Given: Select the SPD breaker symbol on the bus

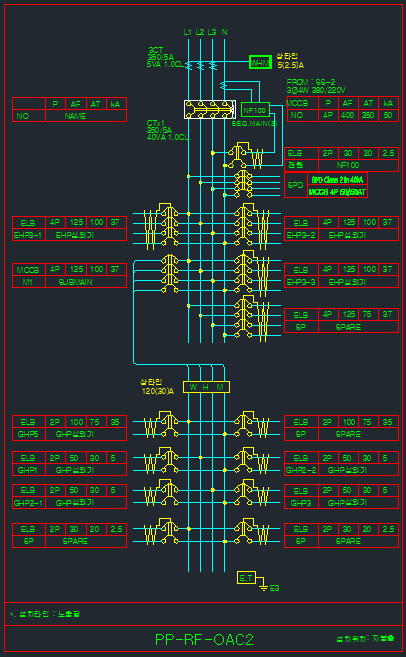Looking at the screenshot, I should [242, 183].
